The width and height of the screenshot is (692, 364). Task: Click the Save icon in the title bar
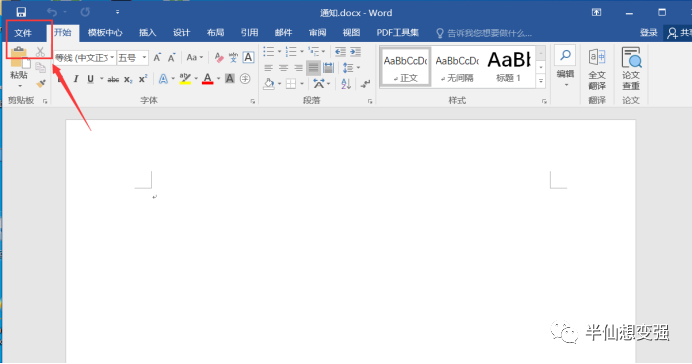tap(21, 12)
